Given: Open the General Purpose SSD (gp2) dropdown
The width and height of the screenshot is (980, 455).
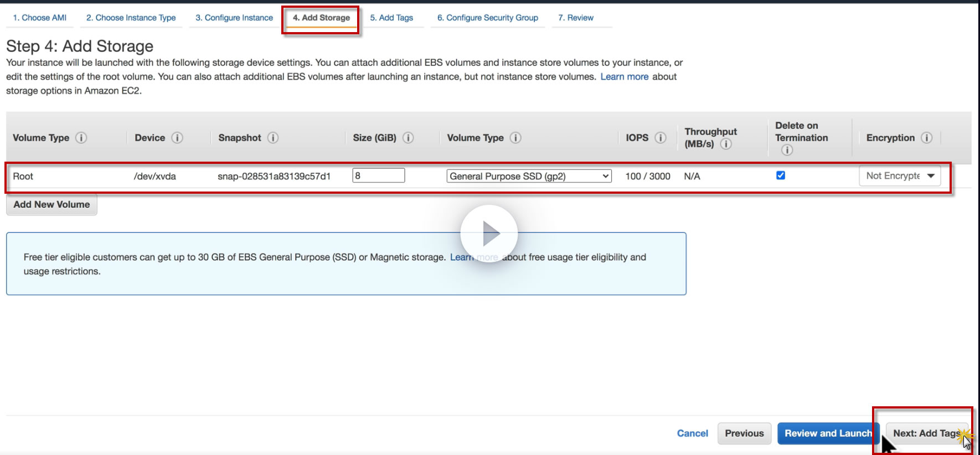Looking at the screenshot, I should 529,176.
